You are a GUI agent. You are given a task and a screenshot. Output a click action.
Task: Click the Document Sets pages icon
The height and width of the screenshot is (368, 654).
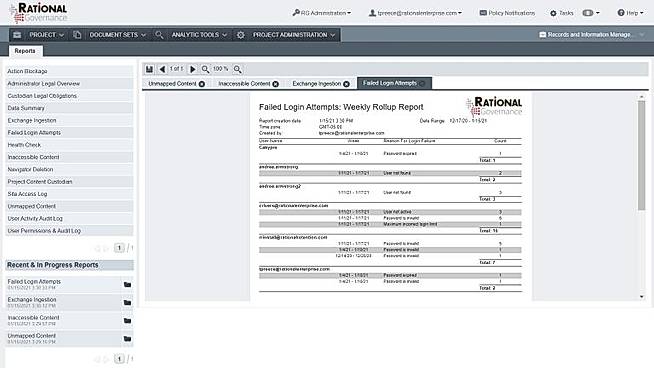pos(77,35)
